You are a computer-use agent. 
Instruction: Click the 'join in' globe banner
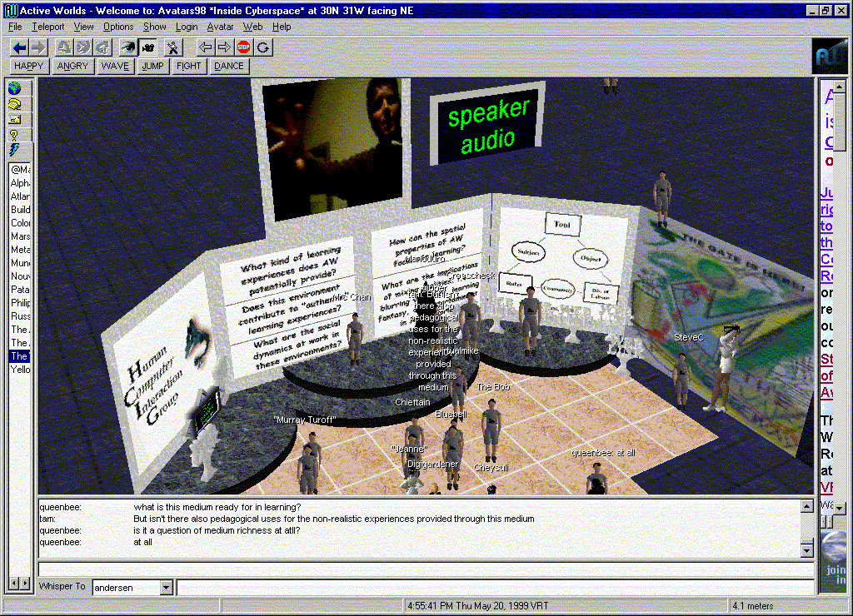[833, 560]
